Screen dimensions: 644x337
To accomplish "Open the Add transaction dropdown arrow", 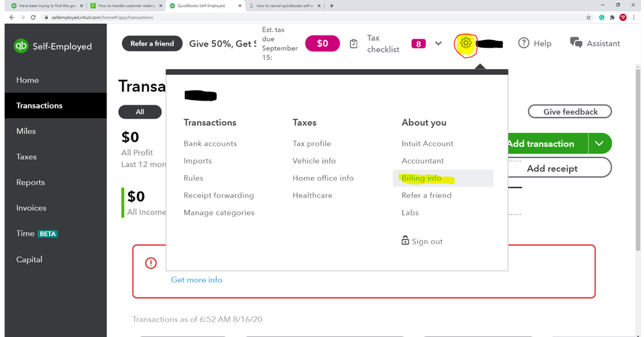I will click(x=600, y=143).
